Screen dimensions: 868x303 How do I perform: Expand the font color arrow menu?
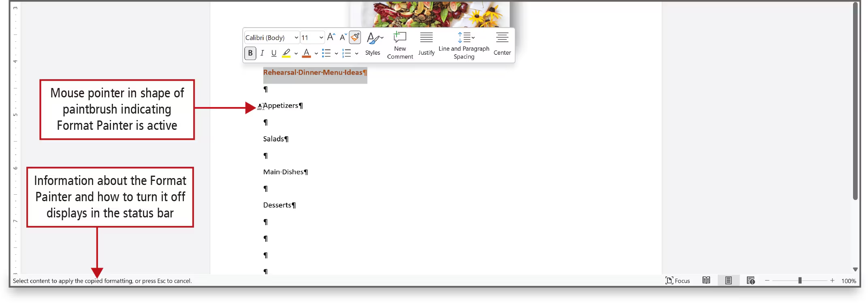click(x=316, y=54)
